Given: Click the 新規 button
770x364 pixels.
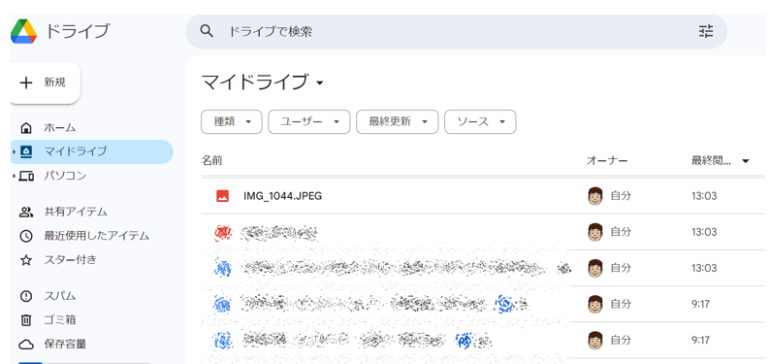Looking at the screenshot, I should click(45, 83).
